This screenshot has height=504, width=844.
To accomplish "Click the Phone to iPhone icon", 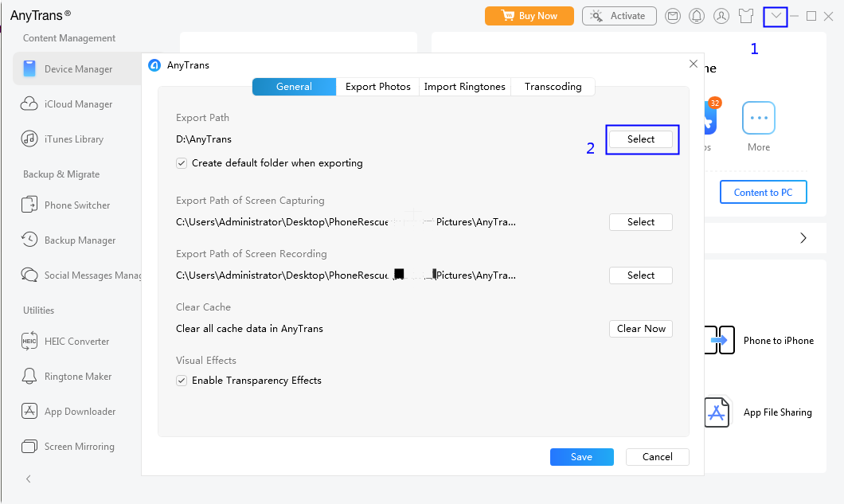I will 720,340.
